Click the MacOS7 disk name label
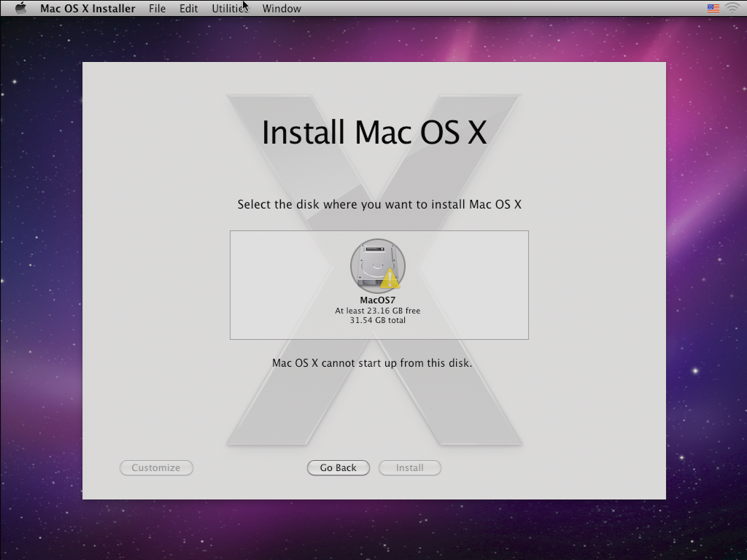The image size is (747, 560). tap(378, 300)
